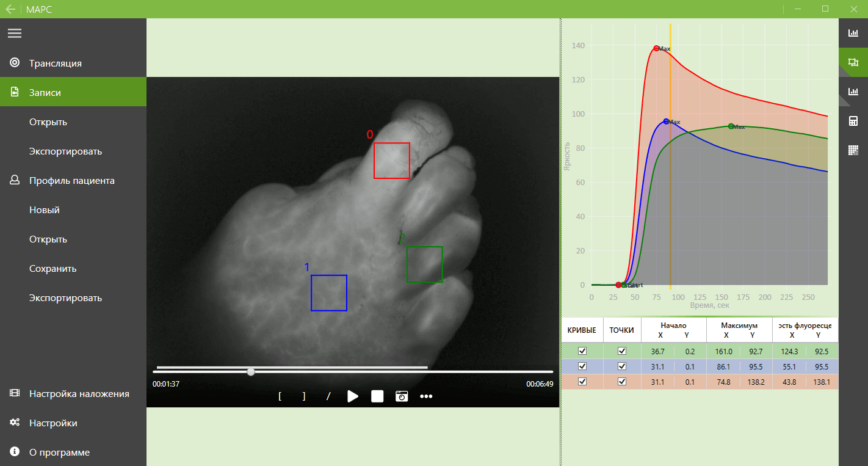The height and width of the screenshot is (466, 868).
Task: Open the bar chart icon below the region tool
Action: (x=853, y=92)
